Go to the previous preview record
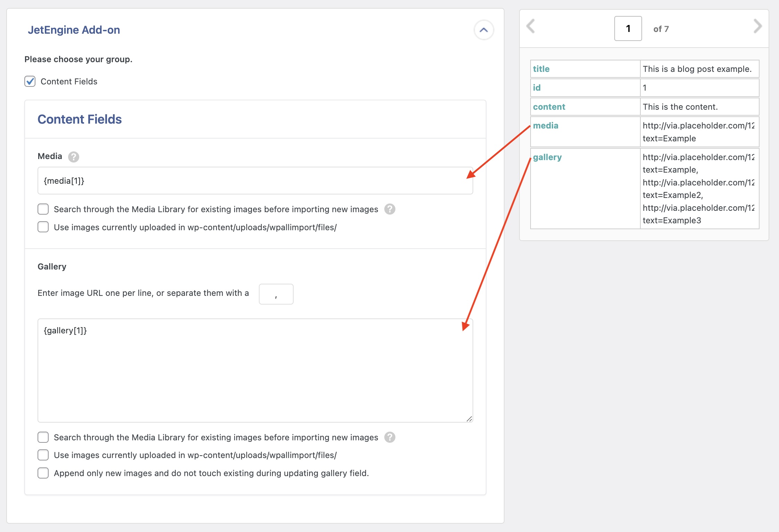This screenshot has width=779, height=532. [x=531, y=26]
